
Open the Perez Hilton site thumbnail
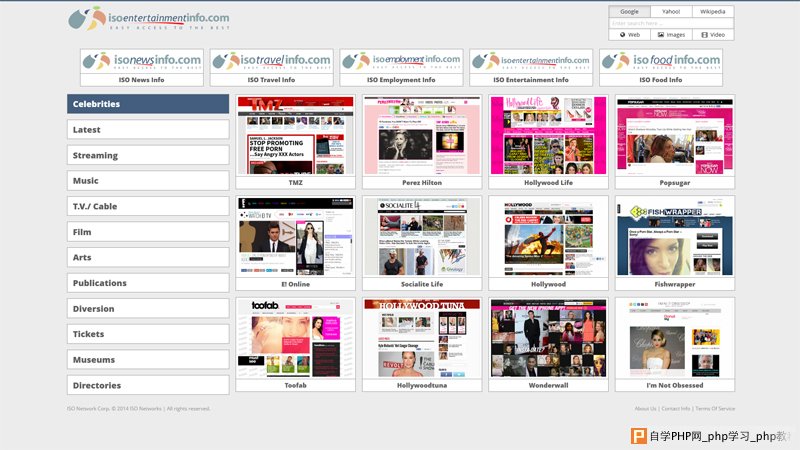[422, 135]
